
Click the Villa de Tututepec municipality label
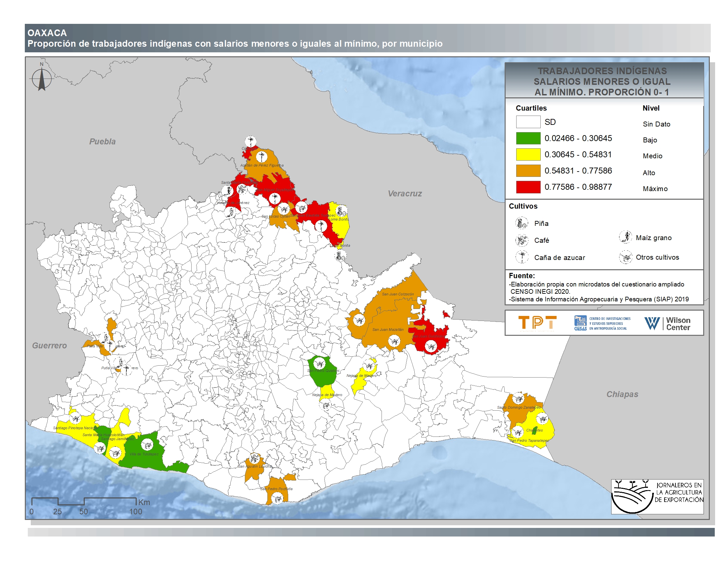coord(144,454)
